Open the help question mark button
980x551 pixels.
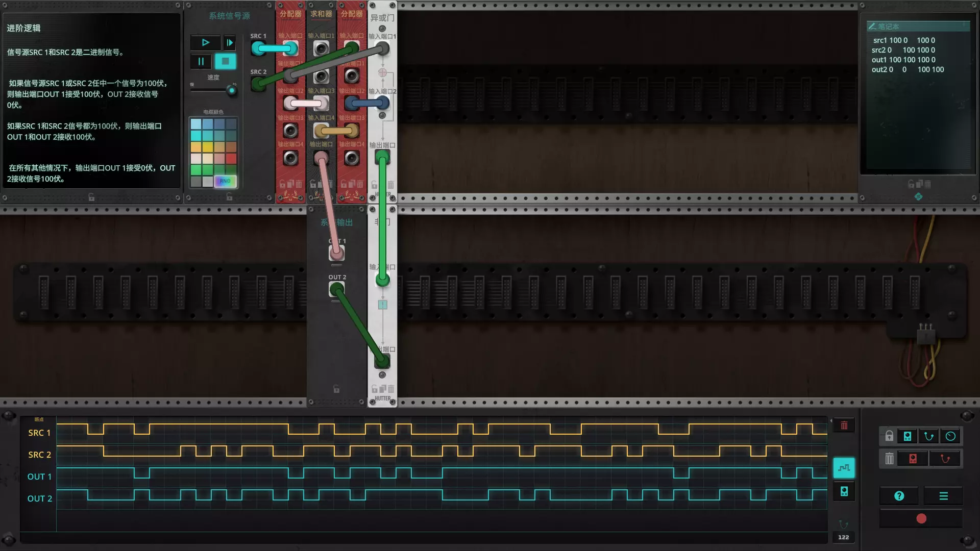tap(899, 496)
